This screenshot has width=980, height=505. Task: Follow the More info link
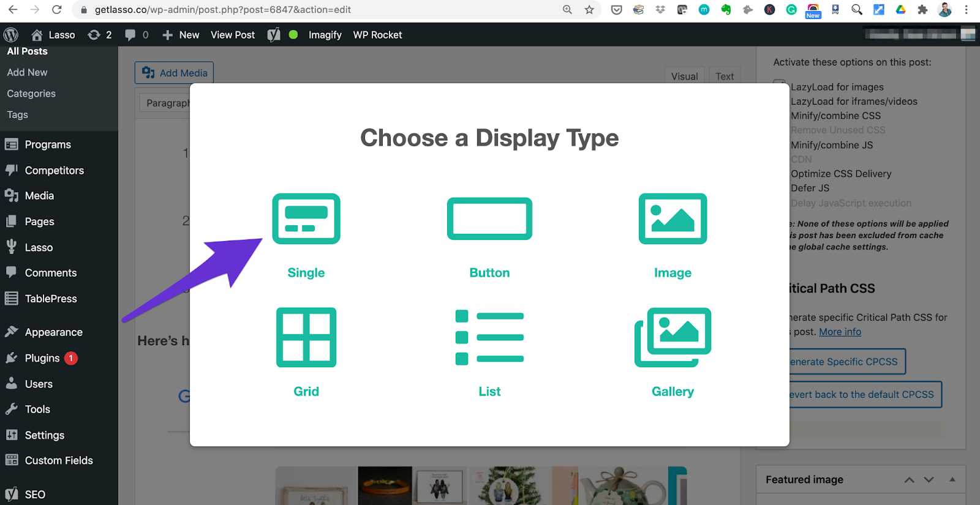point(840,332)
